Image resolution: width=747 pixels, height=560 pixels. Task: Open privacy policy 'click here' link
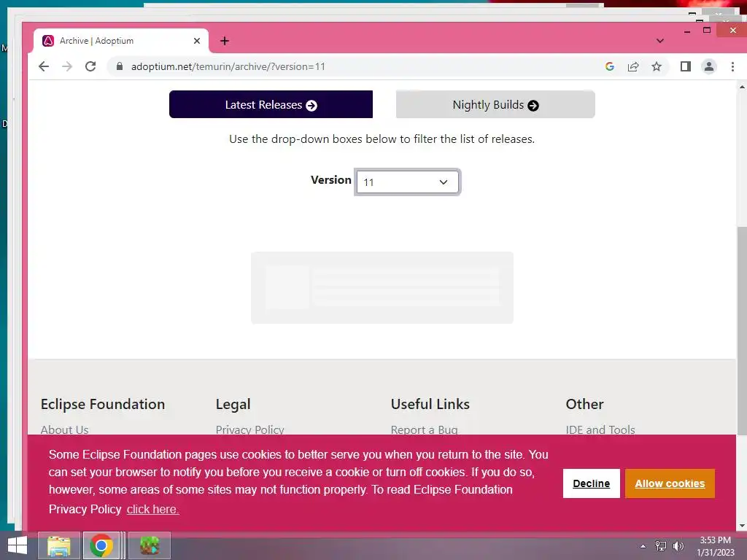(152, 509)
